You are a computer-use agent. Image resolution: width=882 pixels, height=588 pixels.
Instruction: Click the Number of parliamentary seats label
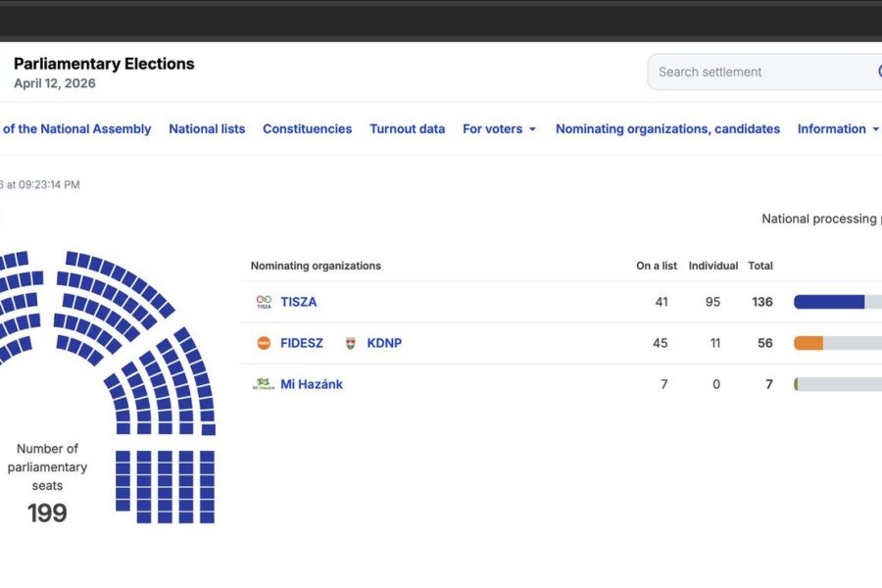click(x=47, y=467)
